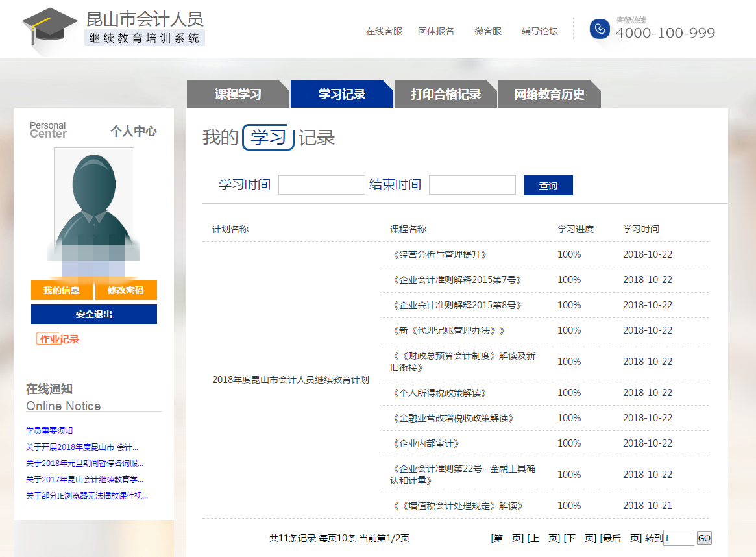Open the 作业记录 link
Viewport: 756px width, 557px height.
coord(58,339)
